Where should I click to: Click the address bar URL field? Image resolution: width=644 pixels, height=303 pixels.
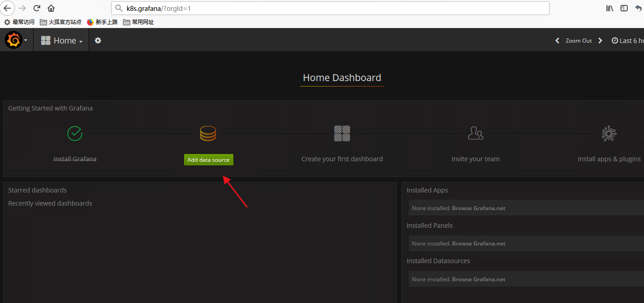point(330,8)
